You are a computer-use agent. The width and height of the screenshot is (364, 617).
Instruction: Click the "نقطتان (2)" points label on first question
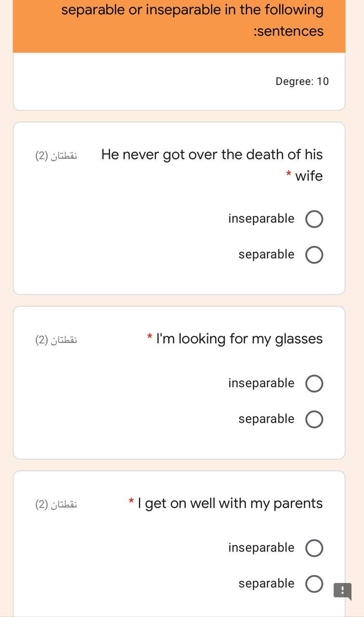tap(56, 155)
